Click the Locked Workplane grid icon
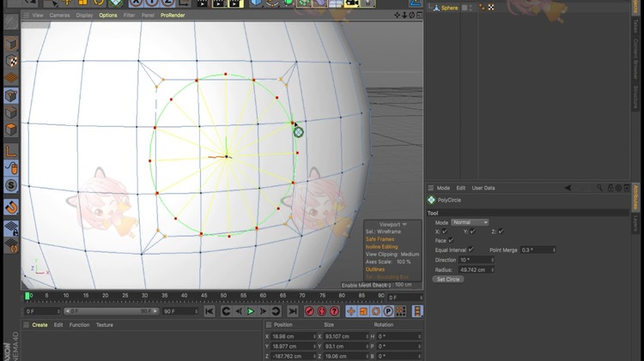This screenshot has width=644, height=361. (x=11, y=228)
